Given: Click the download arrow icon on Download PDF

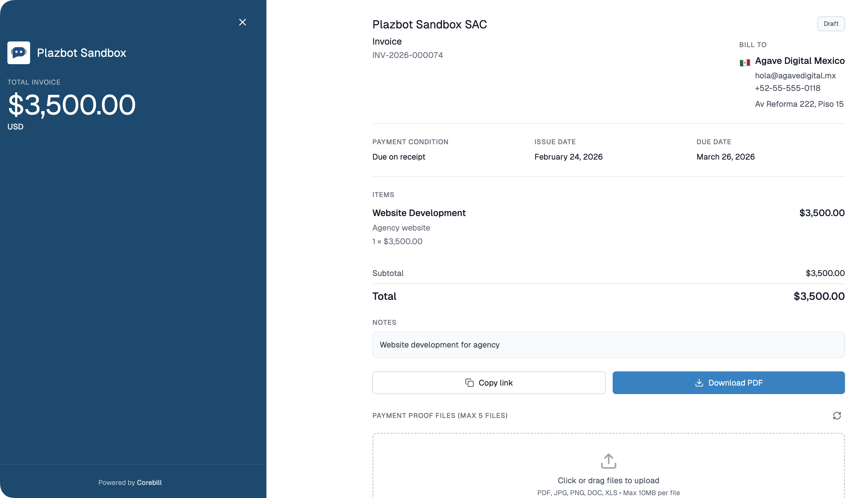Looking at the screenshot, I should 699,383.
